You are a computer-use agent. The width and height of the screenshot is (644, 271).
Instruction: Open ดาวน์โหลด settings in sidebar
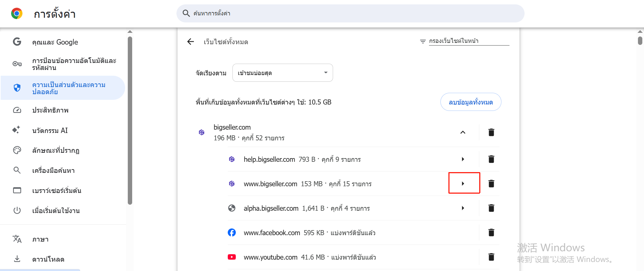coord(48,259)
